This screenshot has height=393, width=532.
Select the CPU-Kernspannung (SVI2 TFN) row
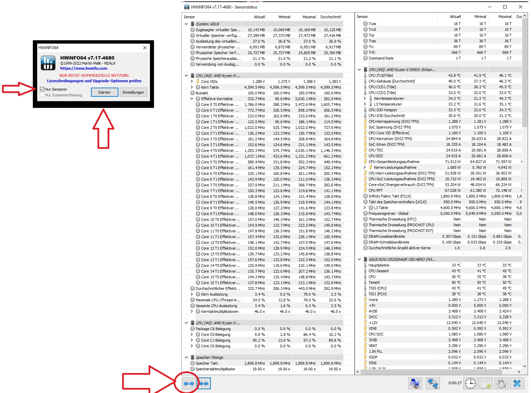(438, 121)
